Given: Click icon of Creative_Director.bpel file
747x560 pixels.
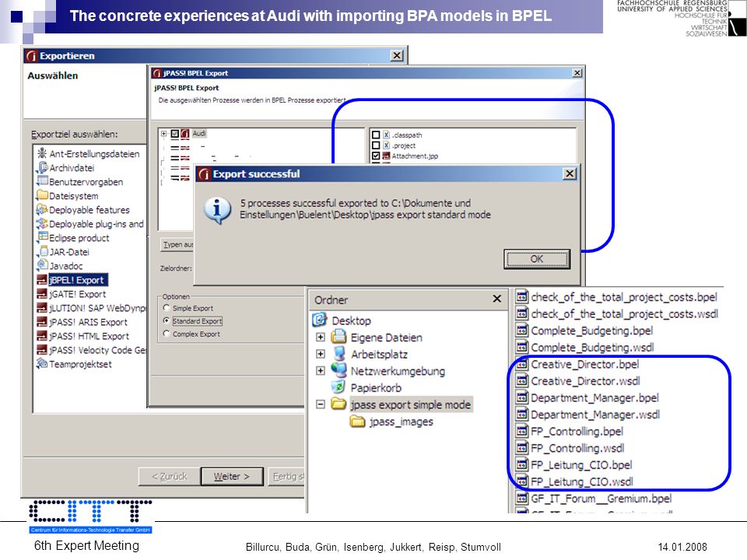Looking at the screenshot, I should coord(521,364).
